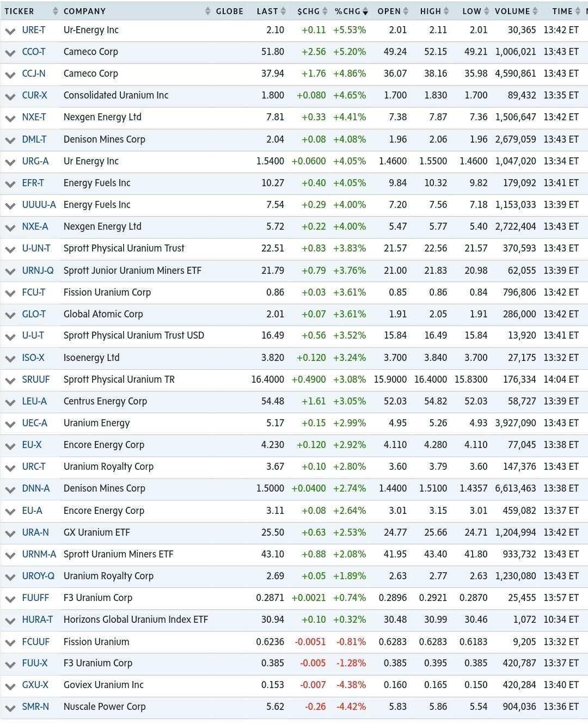Open the CCO-T ticker link
The height and width of the screenshot is (723, 588).
pyautogui.click(x=34, y=52)
